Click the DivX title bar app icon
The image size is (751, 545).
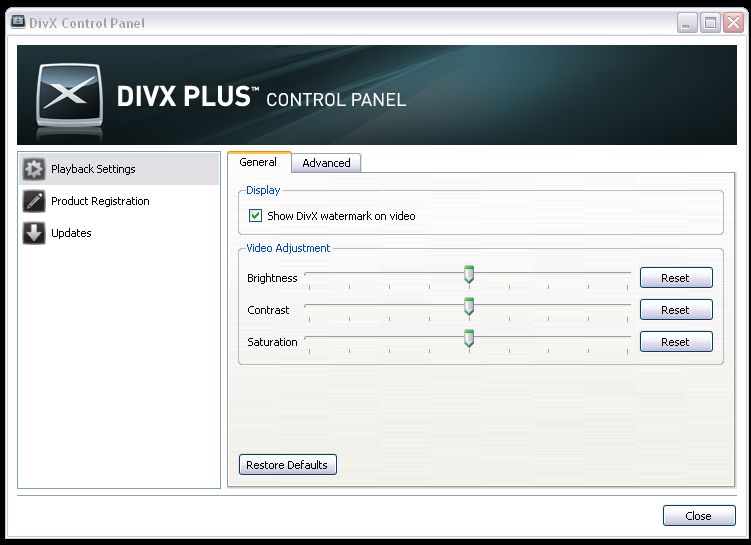pyautogui.click(x=18, y=22)
